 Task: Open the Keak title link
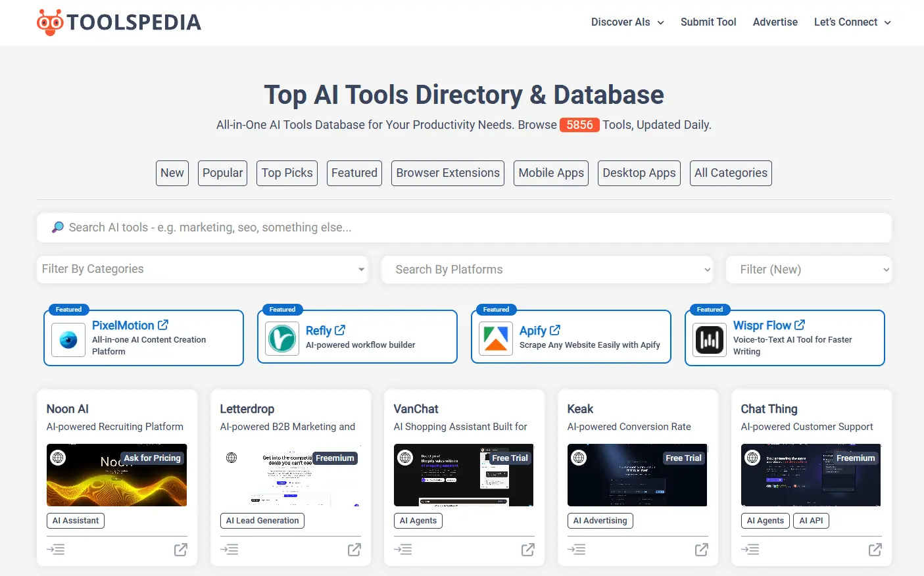(x=580, y=409)
